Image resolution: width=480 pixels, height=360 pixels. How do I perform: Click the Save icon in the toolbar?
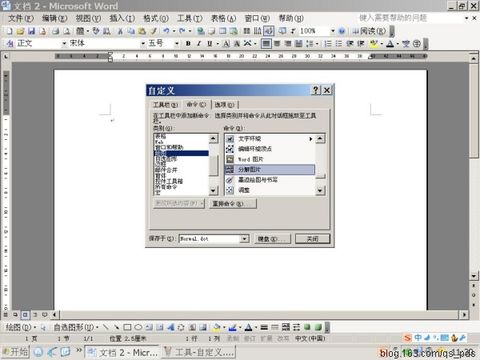[31, 31]
